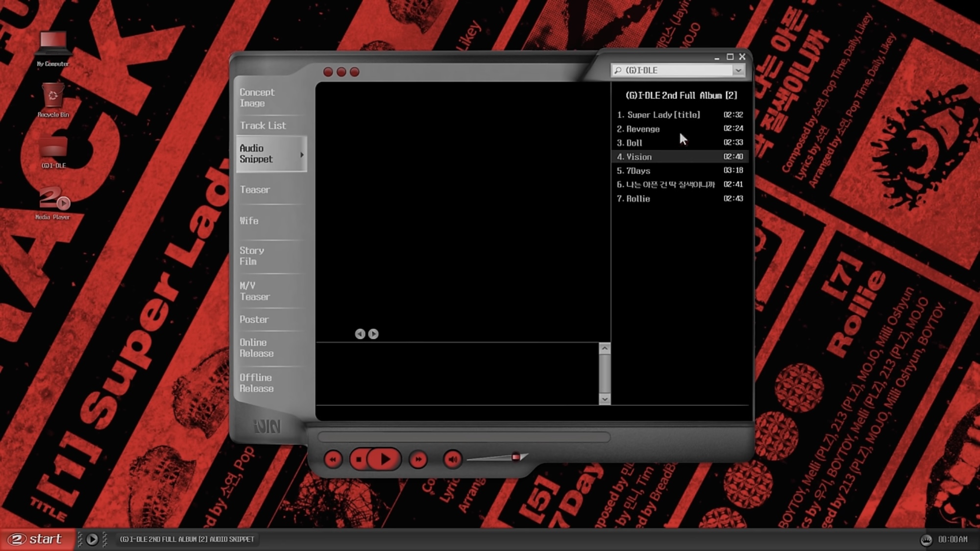Click the previous arrow below video area

point(360,334)
